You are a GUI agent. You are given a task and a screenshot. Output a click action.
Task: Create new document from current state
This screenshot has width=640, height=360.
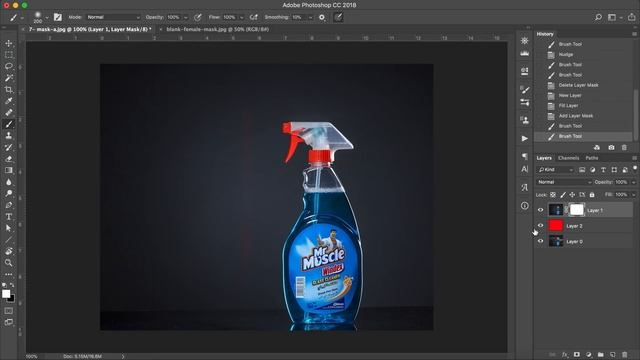point(597,147)
